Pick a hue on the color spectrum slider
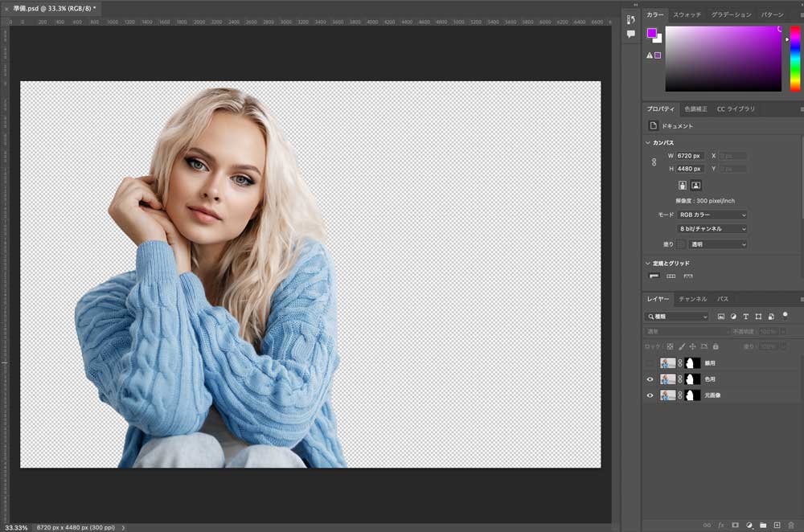 (795, 56)
